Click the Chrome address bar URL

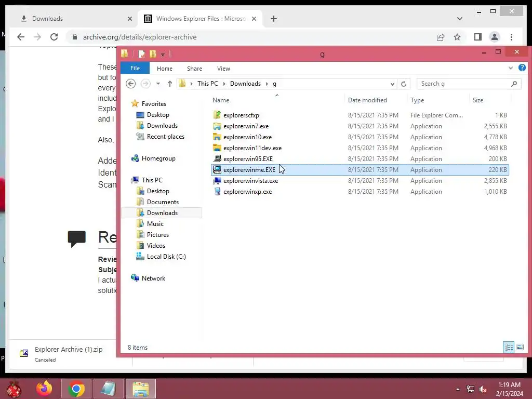(140, 37)
